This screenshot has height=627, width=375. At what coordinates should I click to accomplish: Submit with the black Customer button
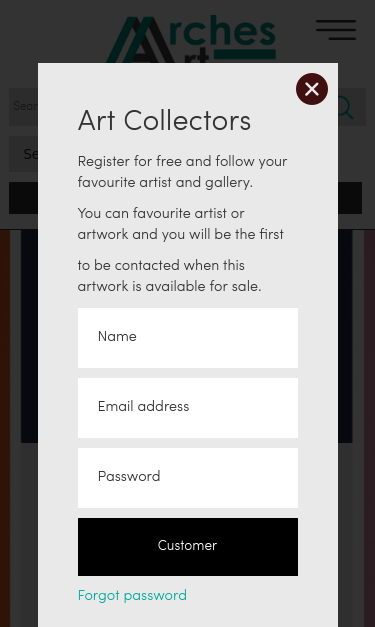(x=188, y=547)
